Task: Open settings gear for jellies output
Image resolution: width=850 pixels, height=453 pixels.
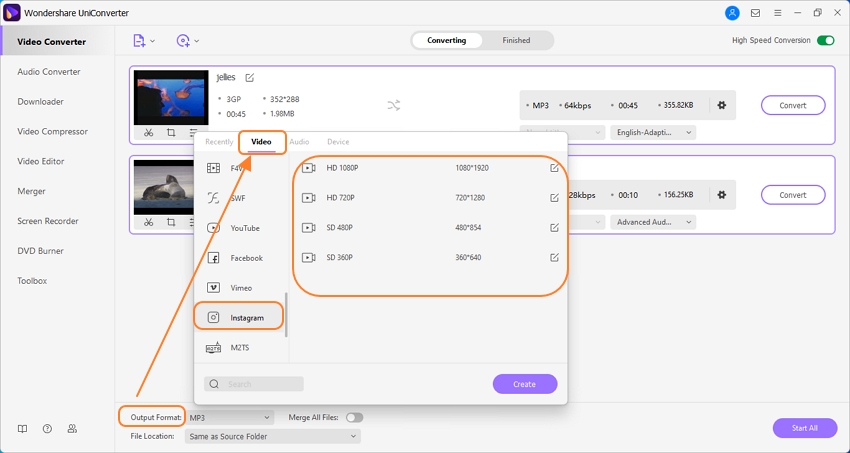Action: tap(721, 105)
